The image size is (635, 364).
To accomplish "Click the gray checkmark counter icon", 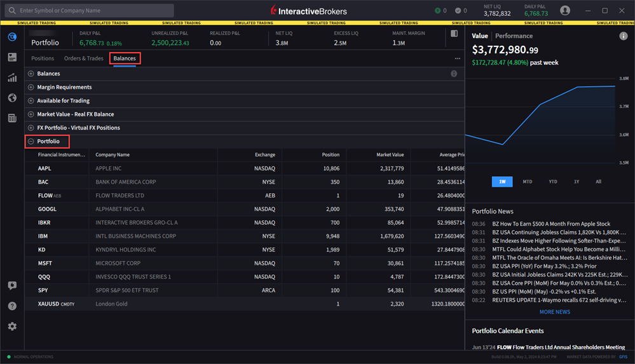I will (458, 11).
